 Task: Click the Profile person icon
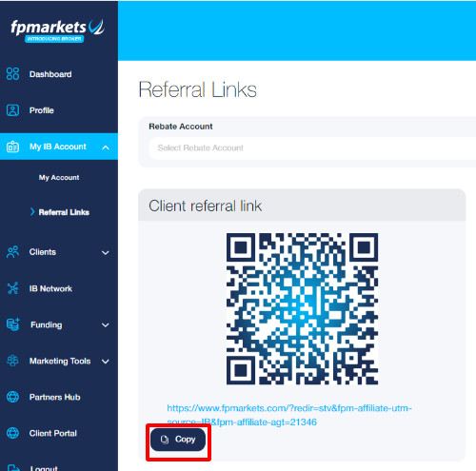[x=12, y=110]
